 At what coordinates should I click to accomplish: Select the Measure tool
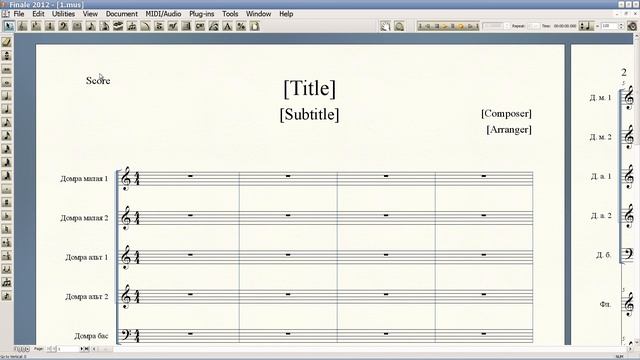(x=77, y=26)
